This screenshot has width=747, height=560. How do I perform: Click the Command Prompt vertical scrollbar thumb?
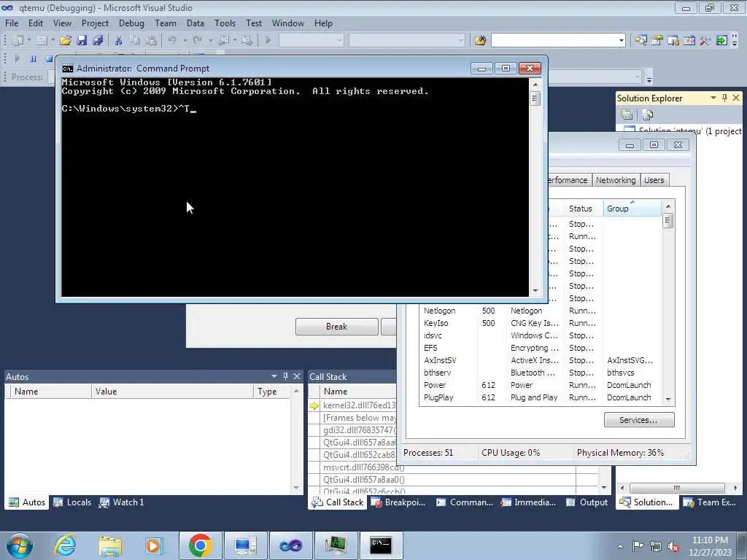pyautogui.click(x=535, y=98)
